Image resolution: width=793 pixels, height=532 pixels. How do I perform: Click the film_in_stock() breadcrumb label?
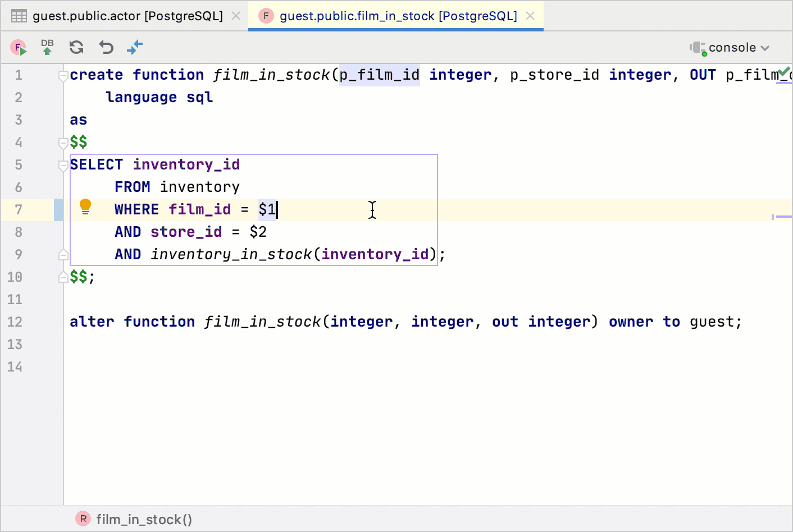tap(144, 519)
